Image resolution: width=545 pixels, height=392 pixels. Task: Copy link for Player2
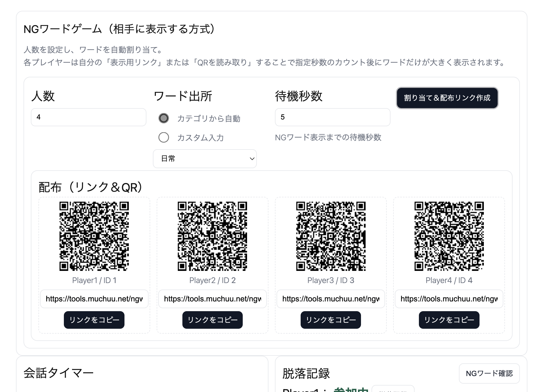pos(212,320)
